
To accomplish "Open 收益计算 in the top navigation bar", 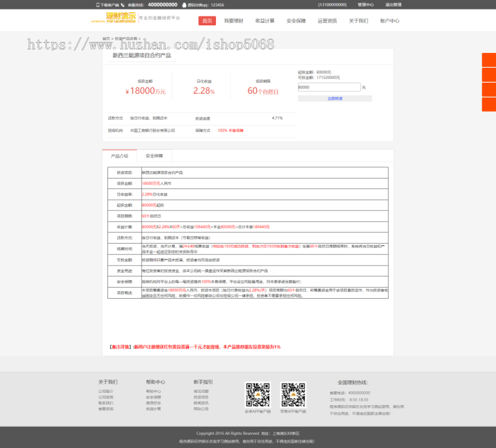I will [265, 21].
